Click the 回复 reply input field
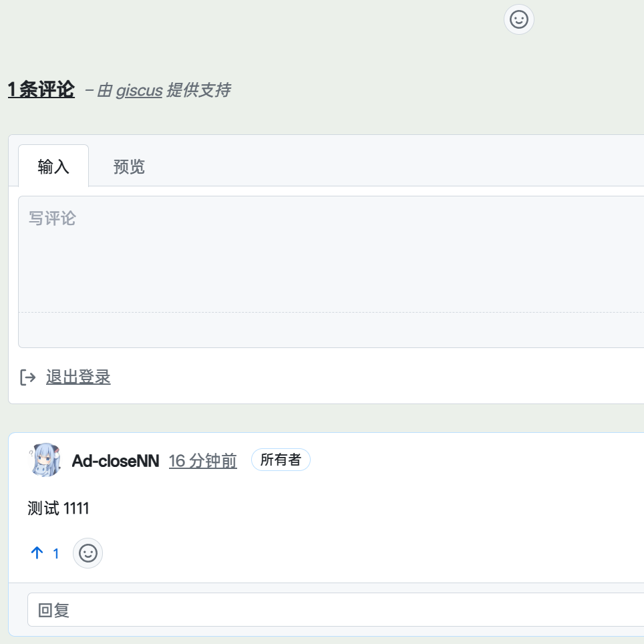 [x=267, y=609]
